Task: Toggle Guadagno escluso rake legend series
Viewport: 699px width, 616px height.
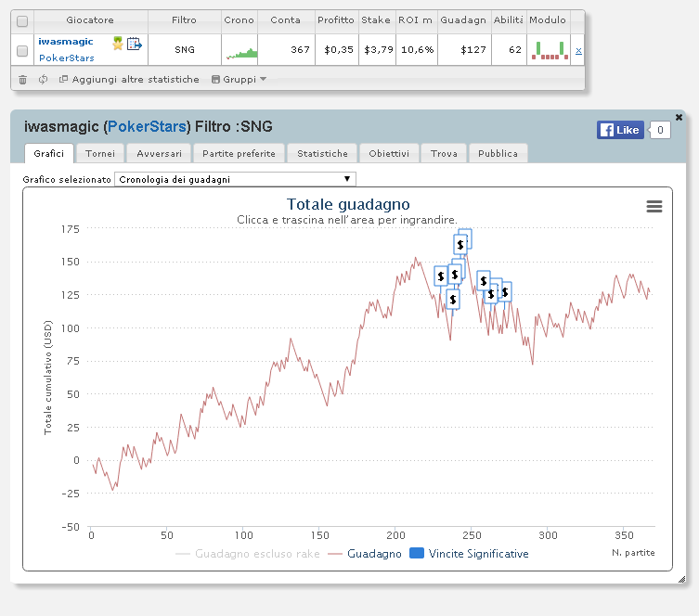Action: point(248,554)
